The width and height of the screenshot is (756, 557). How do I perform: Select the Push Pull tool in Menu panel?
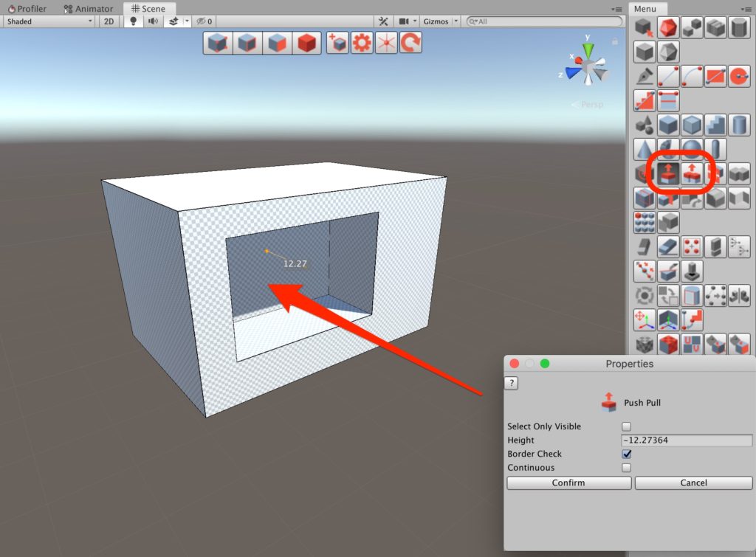(x=668, y=174)
